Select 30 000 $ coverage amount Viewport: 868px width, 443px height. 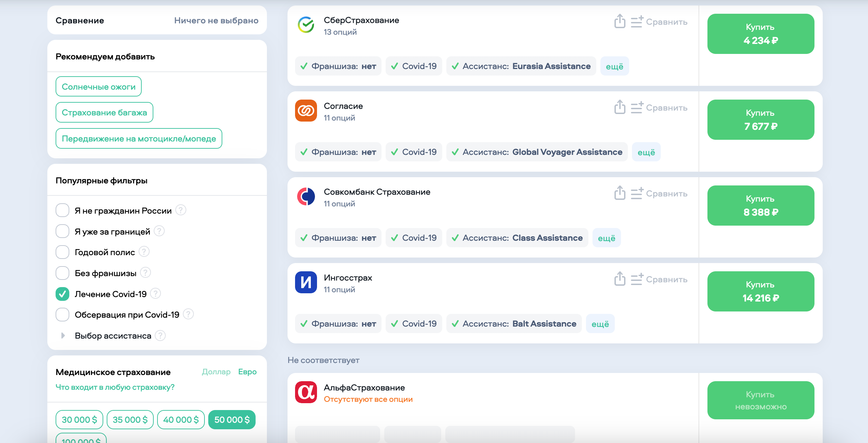point(79,419)
